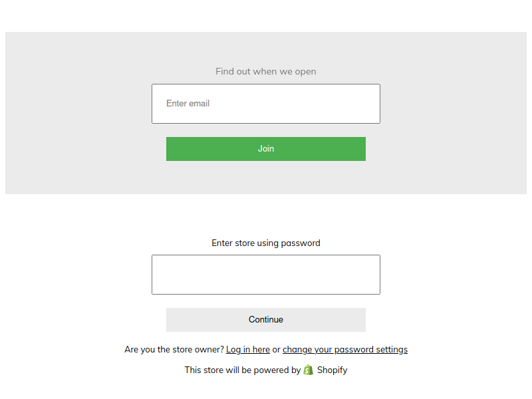The height and width of the screenshot is (399, 532).
Task: Select the email box under Find out when we open
Action: pyautogui.click(x=266, y=104)
